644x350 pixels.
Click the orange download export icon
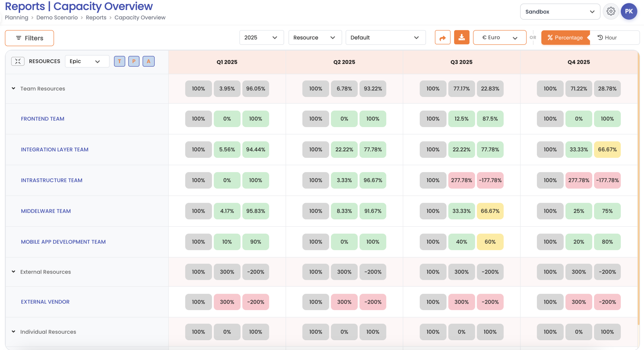[x=461, y=37]
